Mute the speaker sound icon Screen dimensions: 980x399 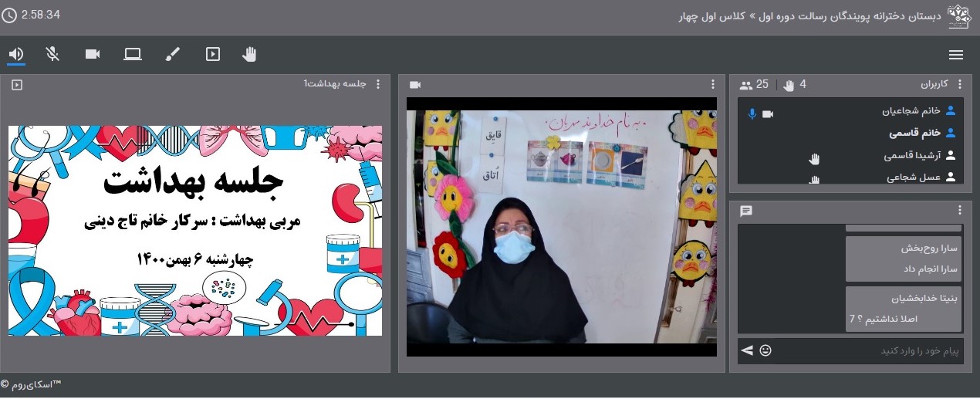pyautogui.click(x=16, y=54)
